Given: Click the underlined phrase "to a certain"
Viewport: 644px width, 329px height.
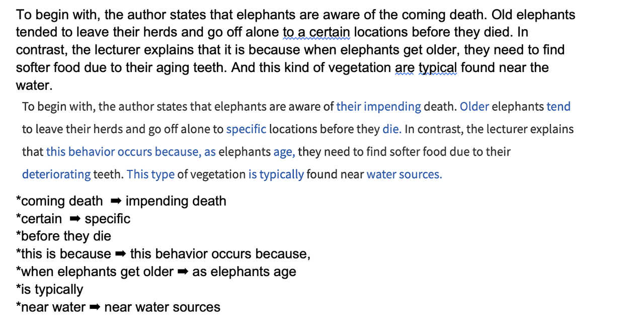Looking at the screenshot, I should coord(316,33).
